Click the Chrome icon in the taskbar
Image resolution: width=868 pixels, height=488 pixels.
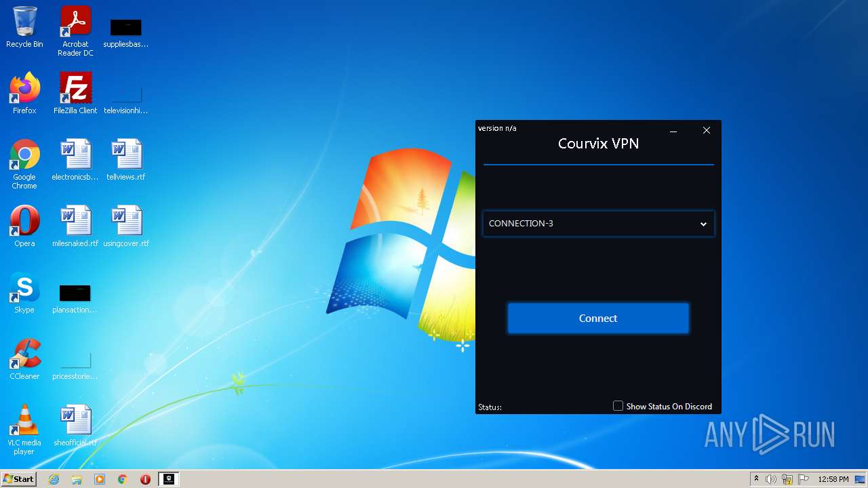123,479
